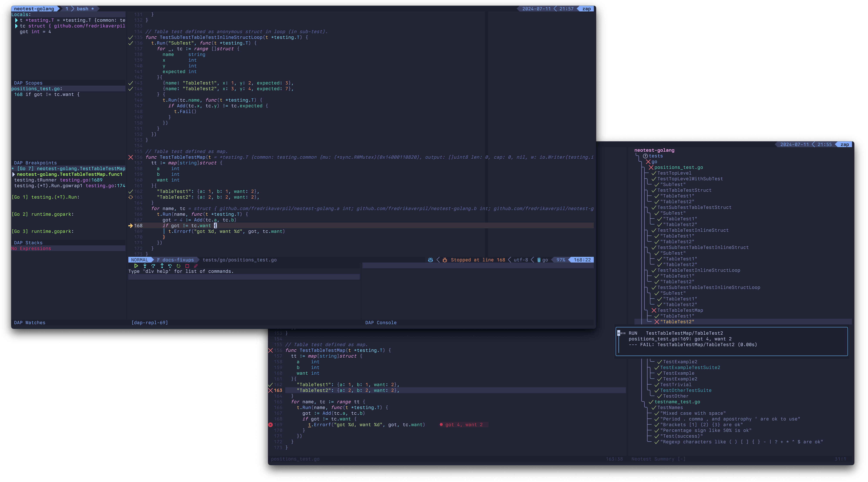868x482 pixels.
Task: Click the Neotest Summary statusline label
Action: [x=658, y=459]
